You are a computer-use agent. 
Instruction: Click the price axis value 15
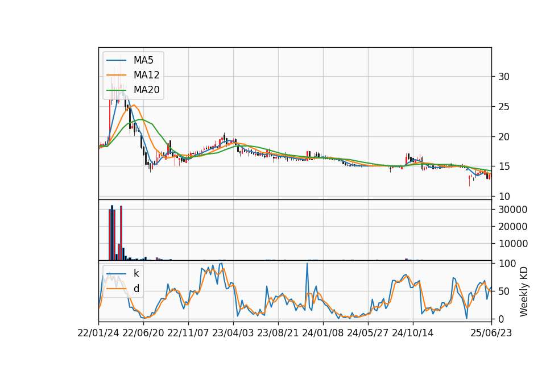504,166
